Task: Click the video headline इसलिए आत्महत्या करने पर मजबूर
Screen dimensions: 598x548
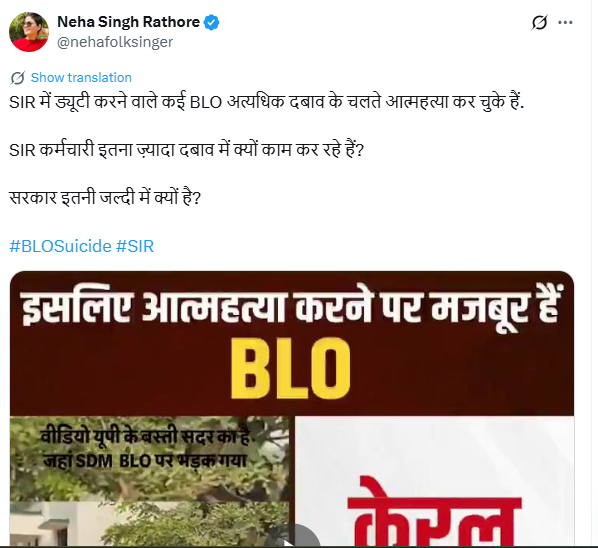Action: [x=292, y=309]
